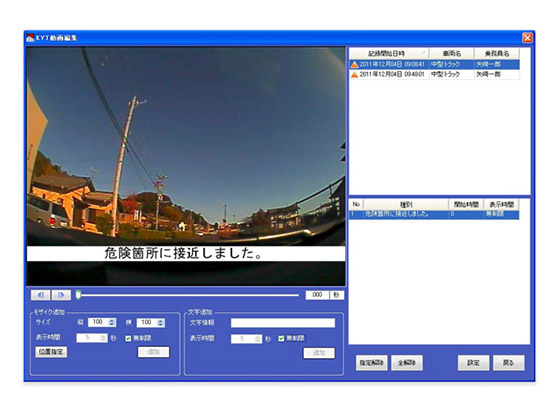
Task: Step back one frame with the rewind button
Action: coord(40,295)
